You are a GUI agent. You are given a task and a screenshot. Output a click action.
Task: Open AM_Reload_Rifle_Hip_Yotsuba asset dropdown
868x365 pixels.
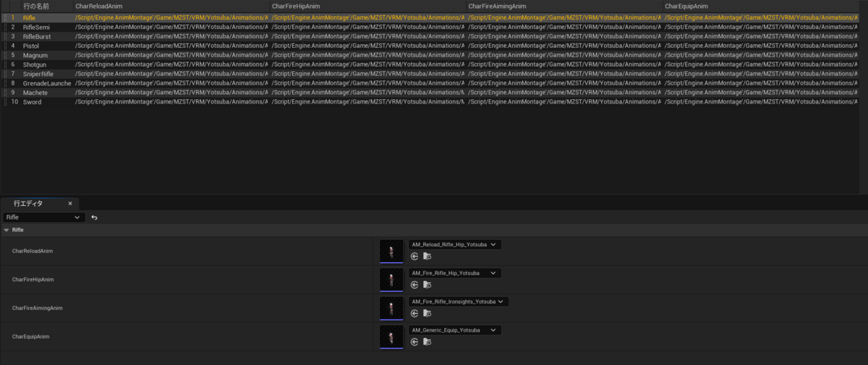[454, 245]
